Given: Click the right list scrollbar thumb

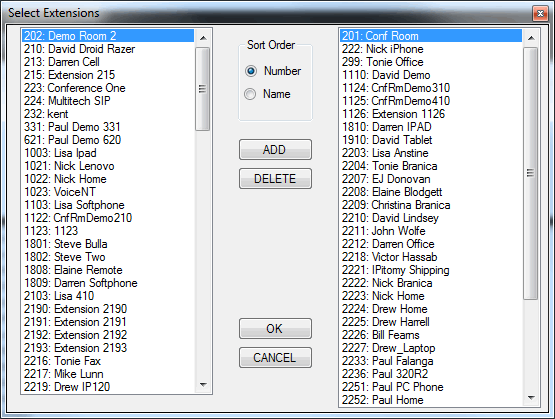Looking at the screenshot, I should click(531, 173).
